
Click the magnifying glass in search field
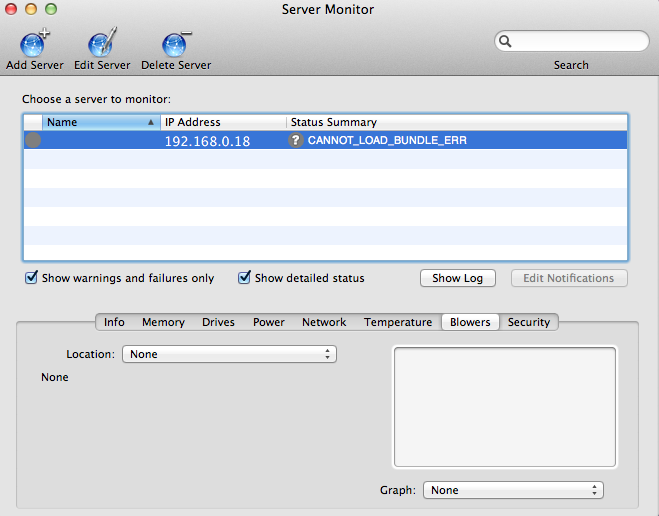pos(505,41)
